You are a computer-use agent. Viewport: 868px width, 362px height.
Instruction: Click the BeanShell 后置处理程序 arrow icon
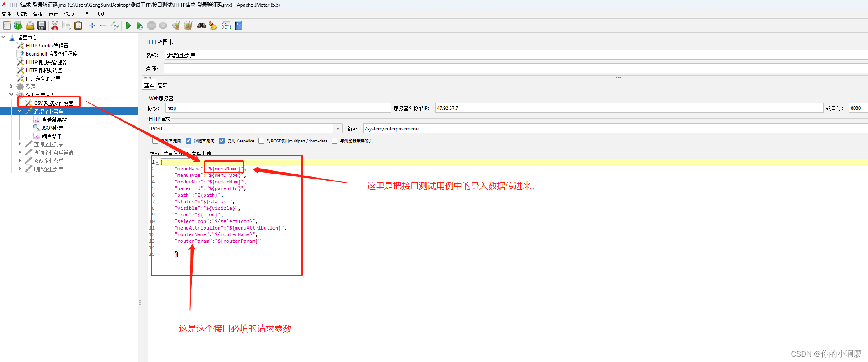tap(21, 54)
